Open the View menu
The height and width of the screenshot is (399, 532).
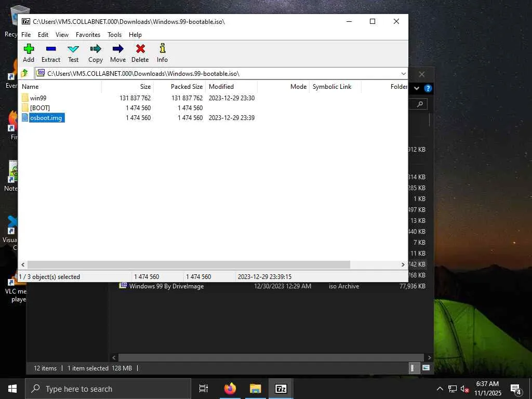point(62,35)
